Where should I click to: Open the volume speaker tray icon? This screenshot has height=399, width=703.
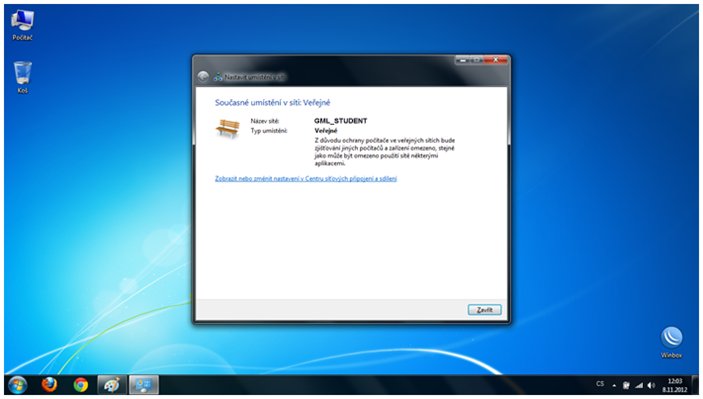(651, 385)
